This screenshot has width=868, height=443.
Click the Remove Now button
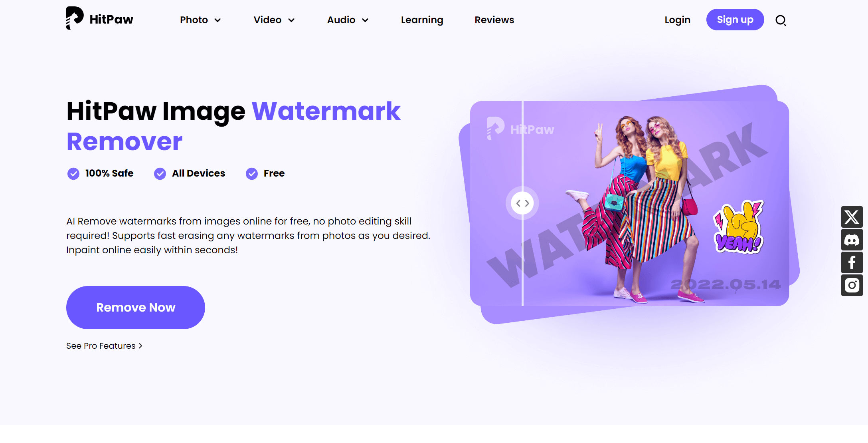pos(136,308)
